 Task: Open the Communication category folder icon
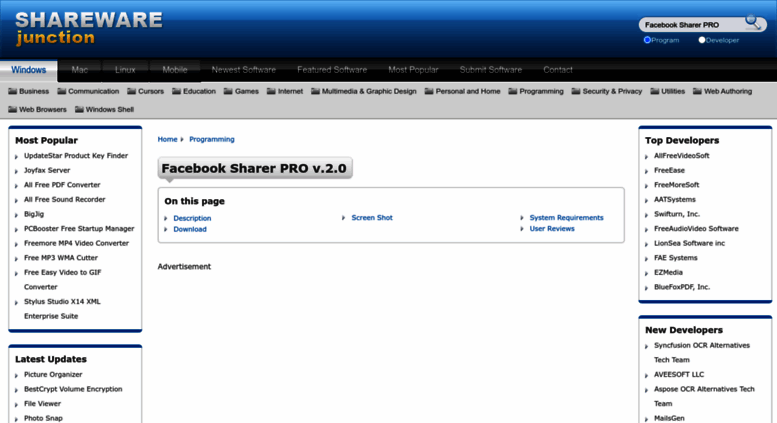[x=61, y=91]
